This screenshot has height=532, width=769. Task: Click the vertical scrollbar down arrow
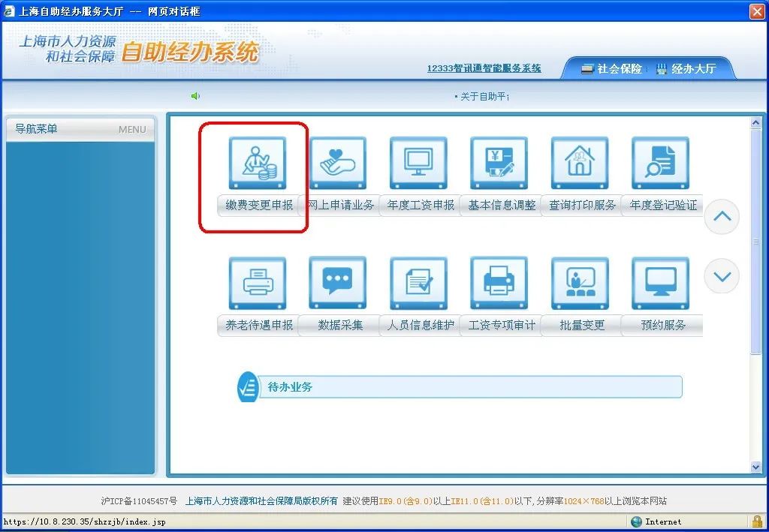click(x=756, y=467)
